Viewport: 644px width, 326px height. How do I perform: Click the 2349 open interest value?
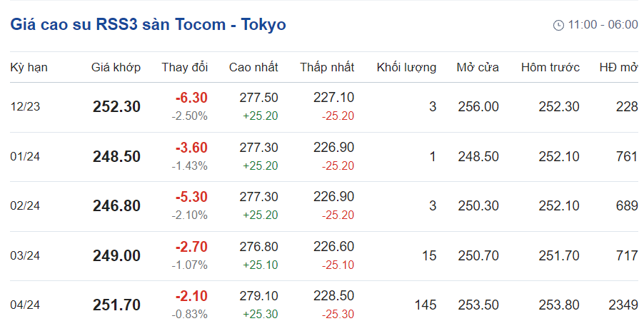(x=623, y=305)
